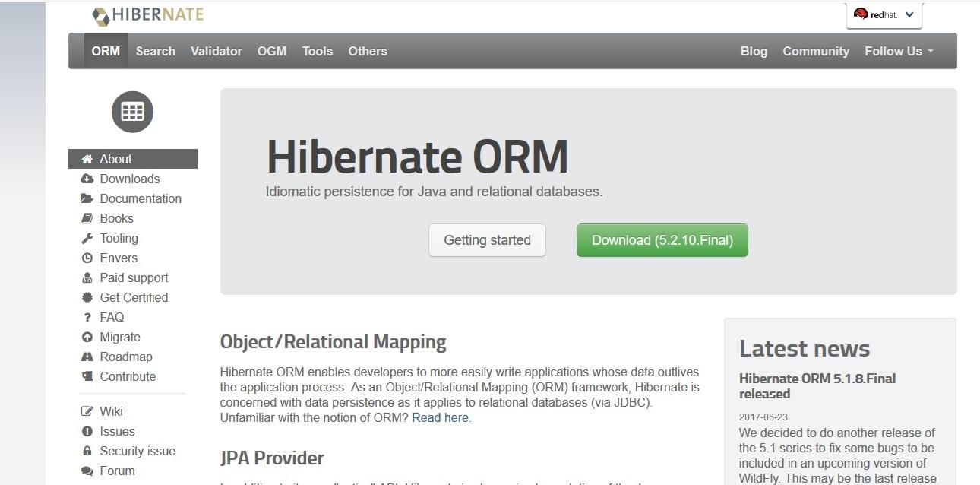Click the badge icon beside Get Certified

(87, 297)
